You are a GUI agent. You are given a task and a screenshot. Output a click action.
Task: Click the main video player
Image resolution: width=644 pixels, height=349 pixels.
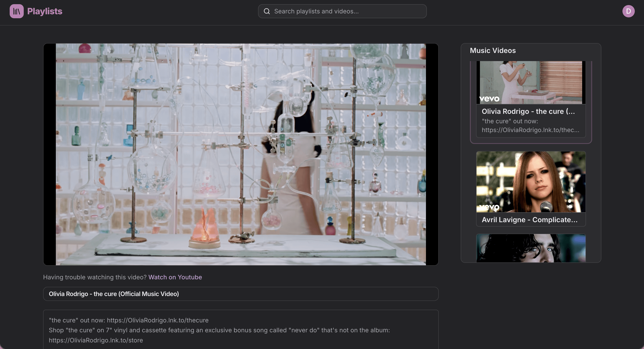pos(241,154)
